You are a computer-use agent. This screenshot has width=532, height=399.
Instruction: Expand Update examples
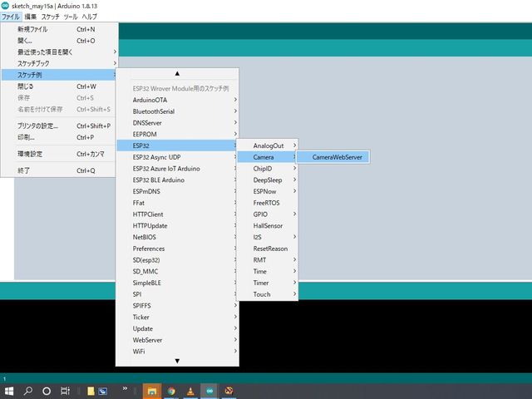177,328
